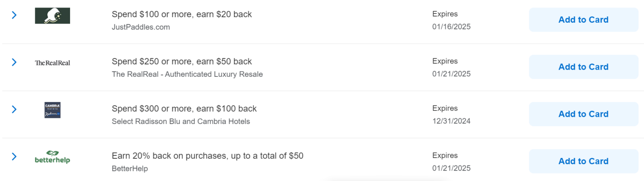Open "Earn 20% back on purchases" offer

pyautogui.click(x=208, y=156)
